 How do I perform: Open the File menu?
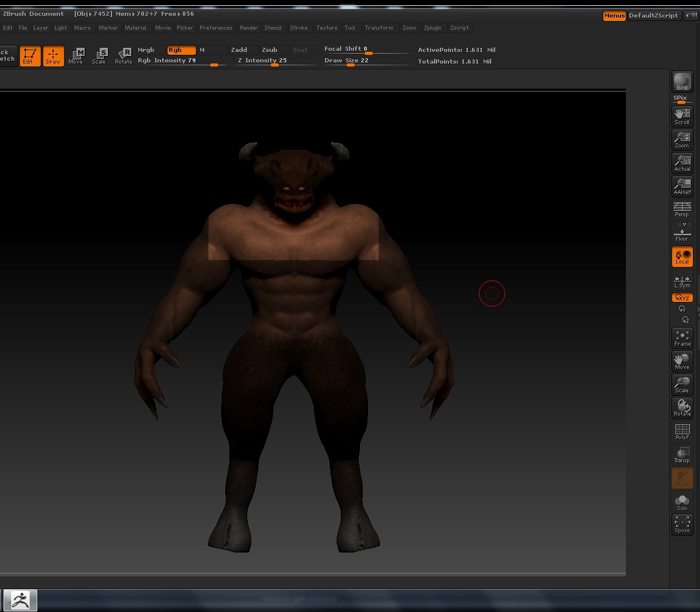click(23, 28)
